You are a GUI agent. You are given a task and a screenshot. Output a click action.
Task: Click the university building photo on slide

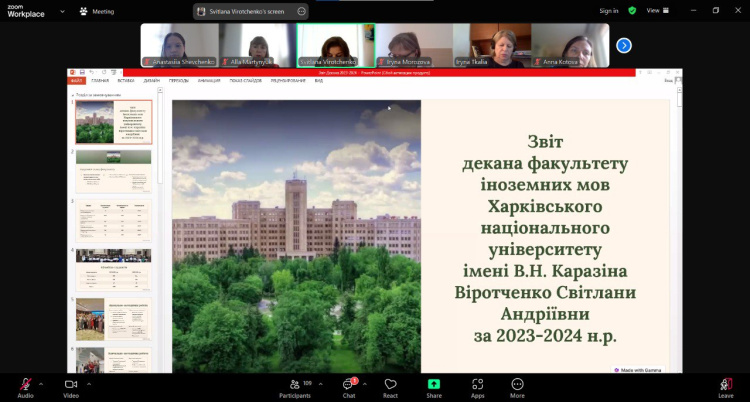pyautogui.click(x=297, y=236)
